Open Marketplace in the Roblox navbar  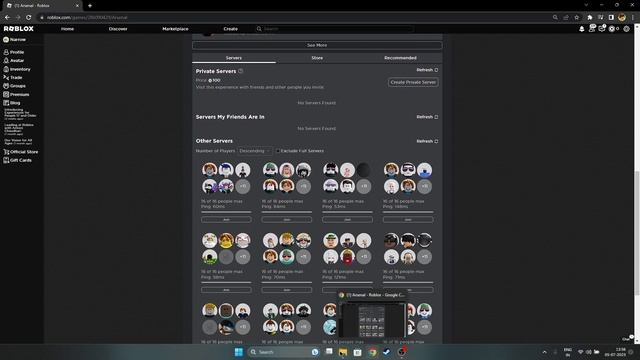[175, 29]
